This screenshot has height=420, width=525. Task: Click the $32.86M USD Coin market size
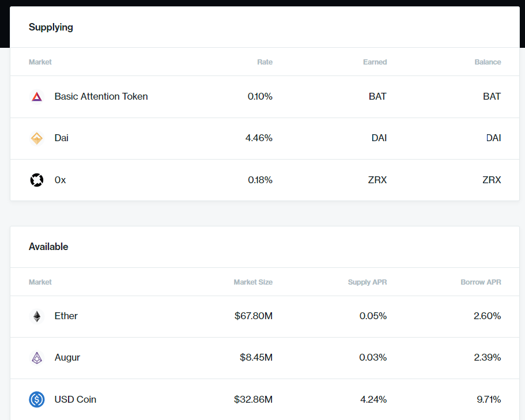(253, 399)
